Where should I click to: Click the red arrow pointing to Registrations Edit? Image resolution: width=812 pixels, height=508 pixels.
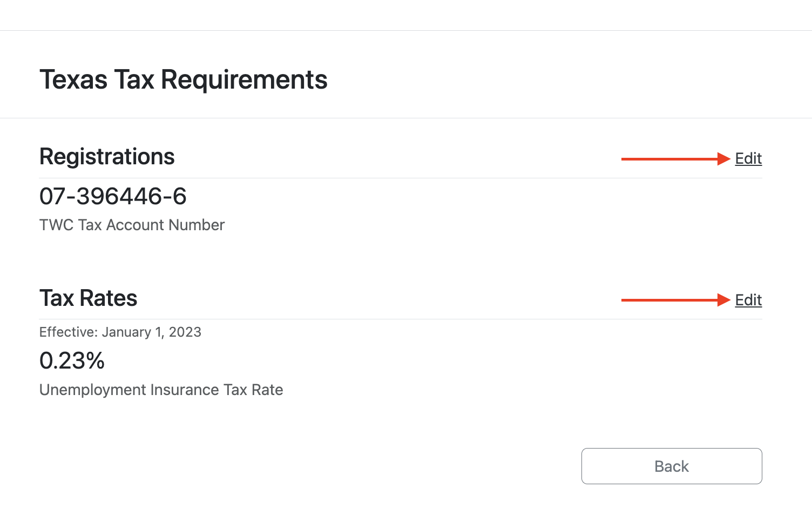pyautogui.click(x=675, y=159)
